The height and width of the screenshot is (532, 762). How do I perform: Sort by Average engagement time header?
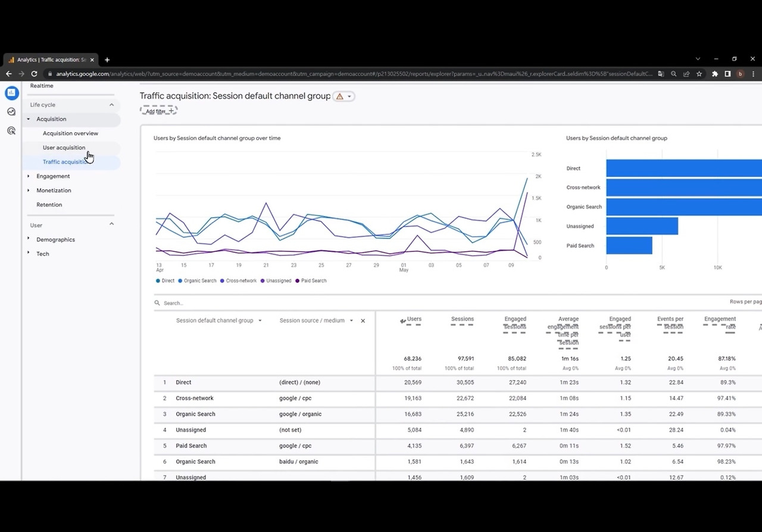point(564,331)
